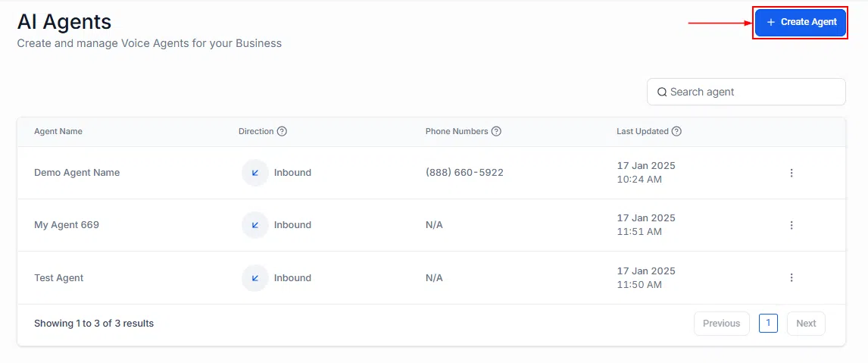Click the Phone Numbers help question icon
The height and width of the screenshot is (363, 868).
click(x=496, y=131)
